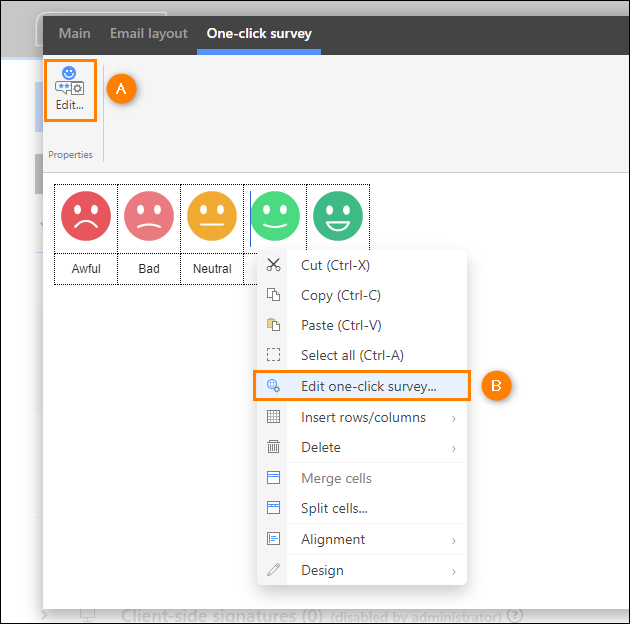Click the Bad label cell
The image size is (630, 624).
149,269
